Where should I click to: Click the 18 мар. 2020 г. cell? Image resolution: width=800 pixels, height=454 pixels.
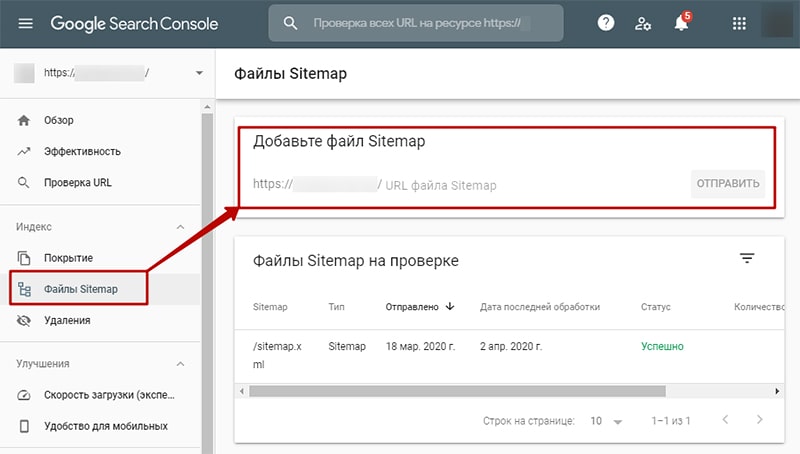coord(420,346)
